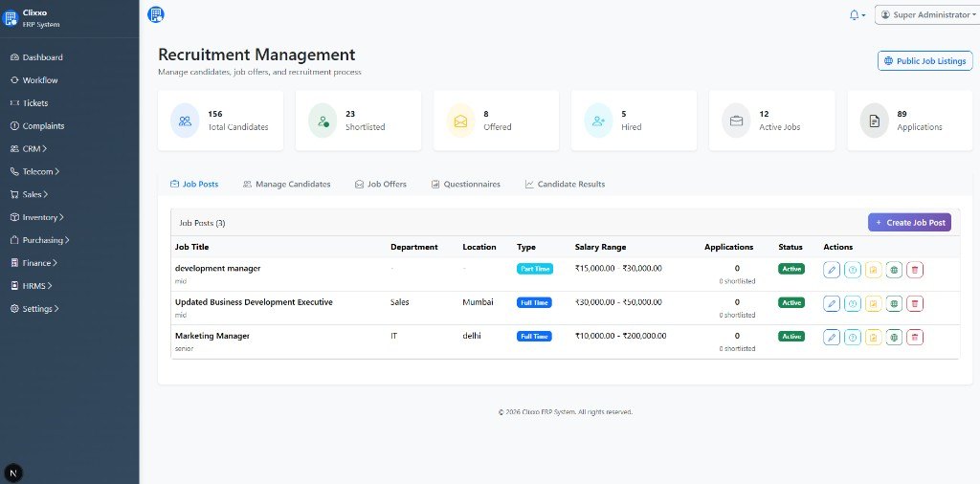
Task: Edit the development manager job post
Action: click(x=832, y=270)
